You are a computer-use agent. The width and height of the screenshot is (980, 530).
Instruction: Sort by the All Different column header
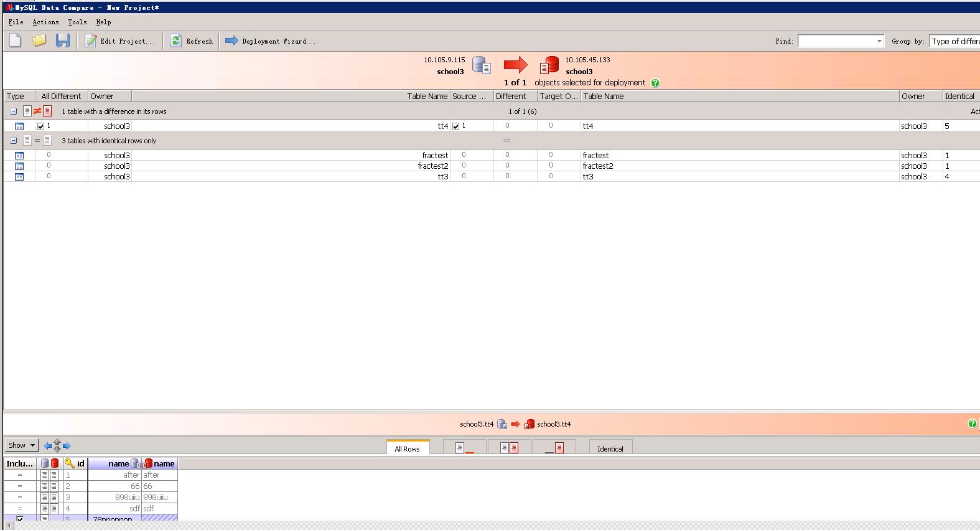pyautogui.click(x=61, y=97)
